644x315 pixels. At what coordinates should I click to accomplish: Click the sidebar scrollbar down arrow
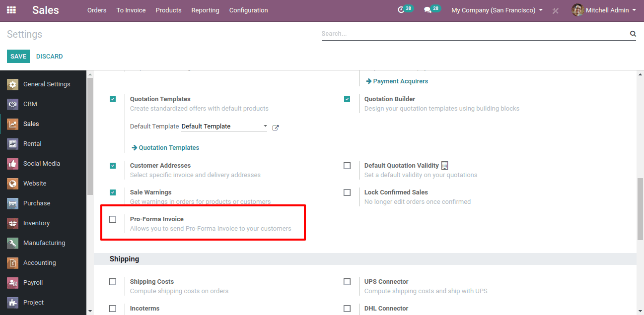[90, 311]
